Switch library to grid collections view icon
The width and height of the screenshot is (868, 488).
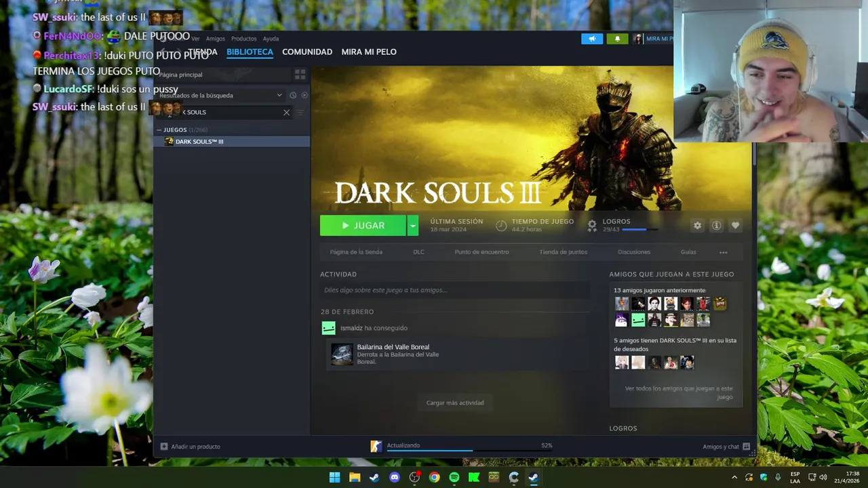[300, 75]
